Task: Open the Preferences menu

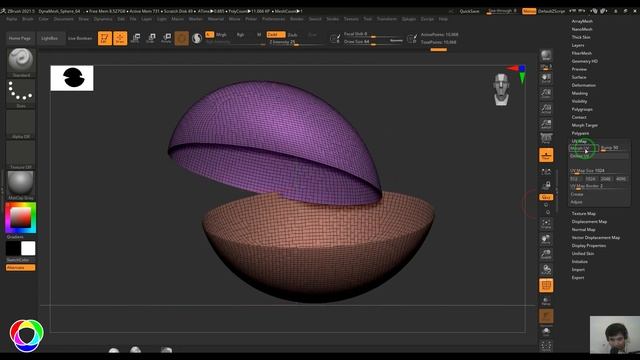Action: (x=273, y=19)
